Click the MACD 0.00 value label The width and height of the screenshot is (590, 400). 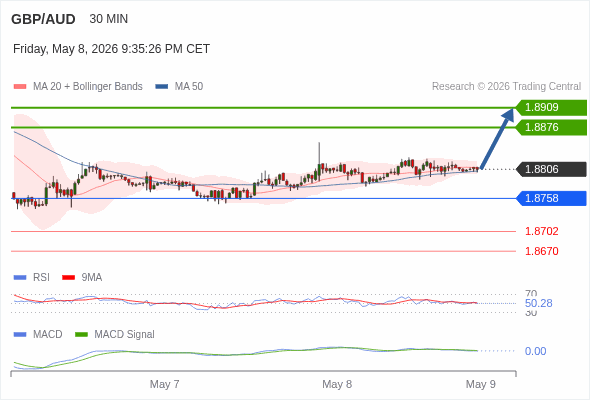pos(535,351)
